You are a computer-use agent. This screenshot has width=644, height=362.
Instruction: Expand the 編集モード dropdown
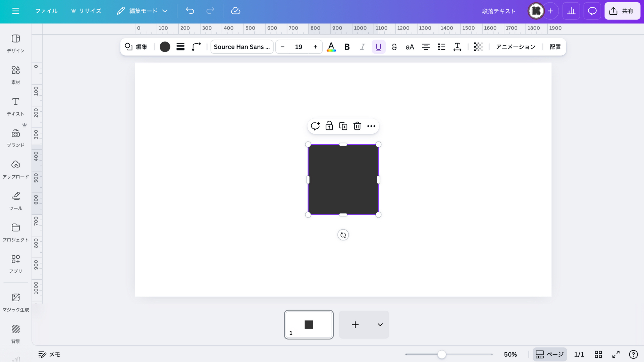(142, 11)
